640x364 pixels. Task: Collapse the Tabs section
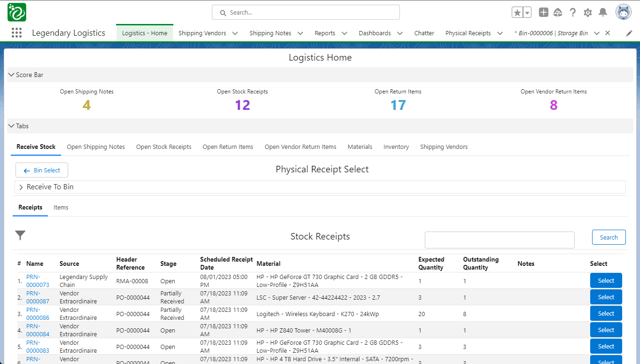[11, 126]
